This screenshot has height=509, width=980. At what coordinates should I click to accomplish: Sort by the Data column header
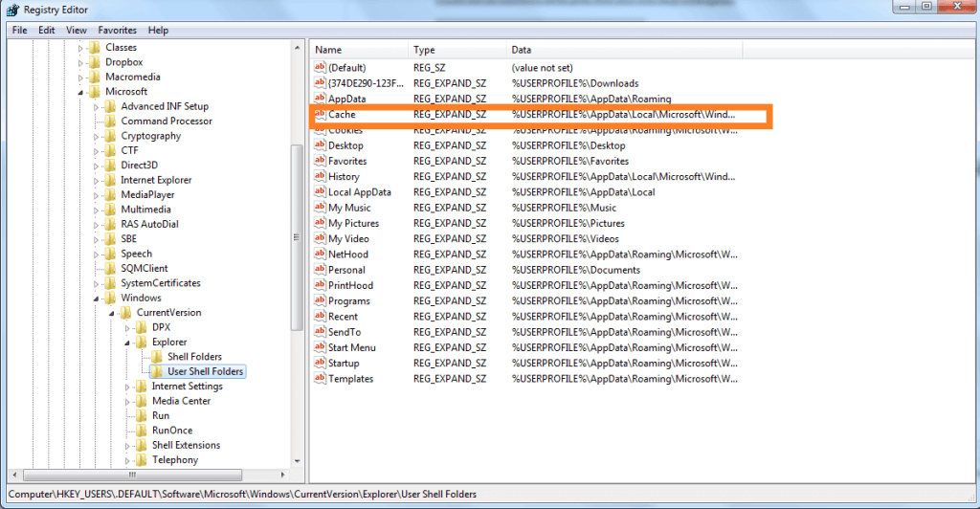point(624,50)
